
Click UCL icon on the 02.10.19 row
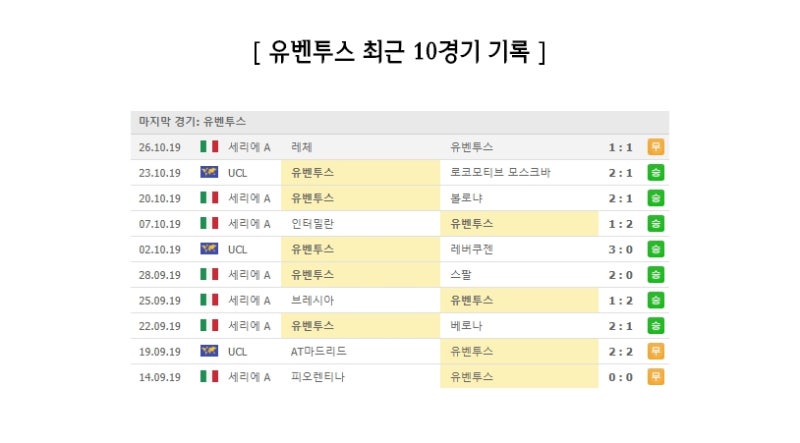click(209, 249)
